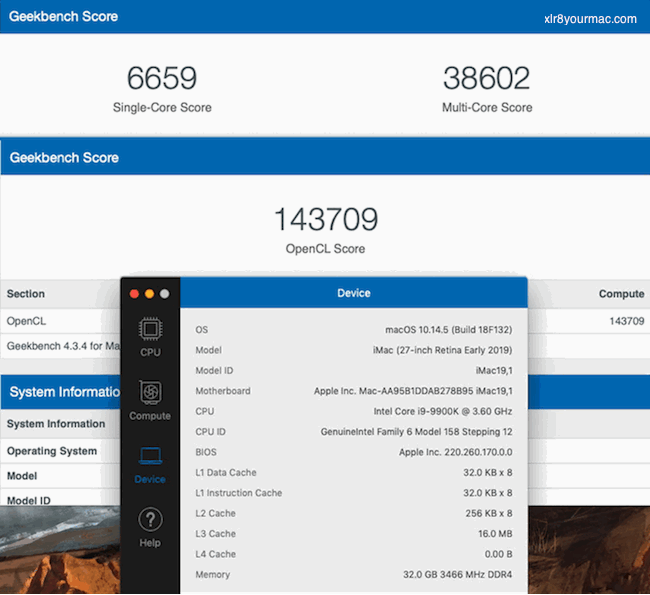The height and width of the screenshot is (595, 650).
Task: Click the Intel Core i9-9900K CPU value
Action: tap(443, 411)
